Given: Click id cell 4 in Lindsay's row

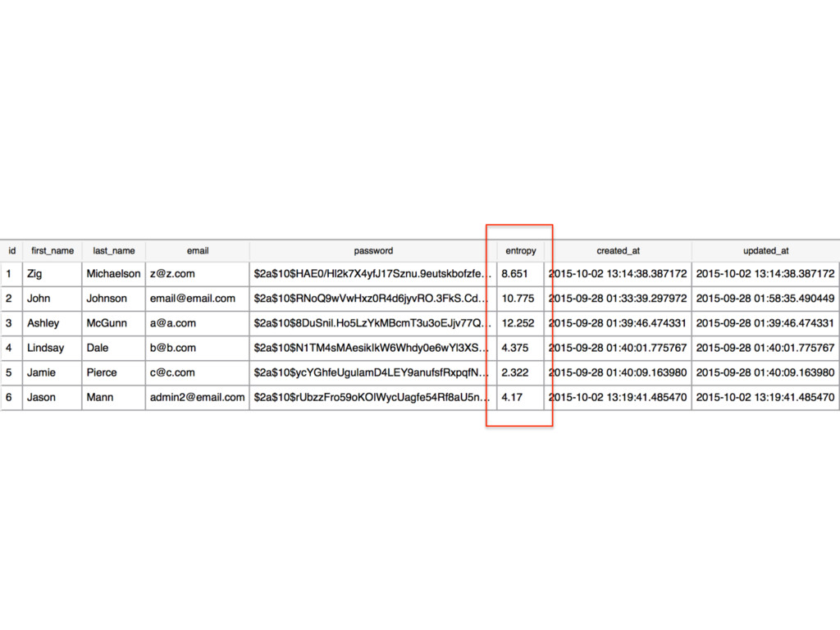Looking at the screenshot, I should (x=11, y=348).
